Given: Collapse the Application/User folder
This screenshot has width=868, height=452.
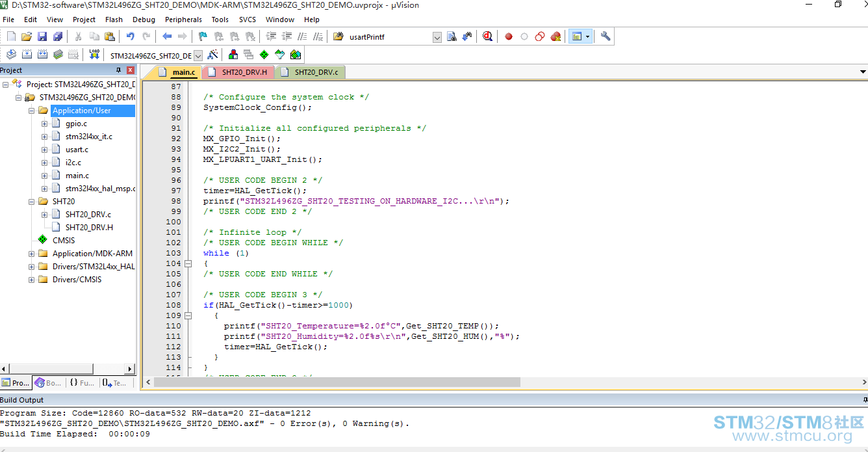Looking at the screenshot, I should pyautogui.click(x=31, y=111).
